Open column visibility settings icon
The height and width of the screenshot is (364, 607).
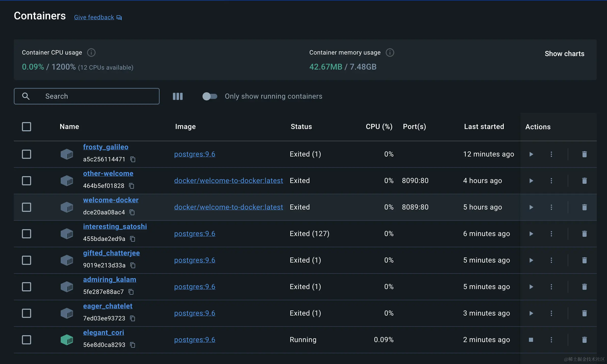click(x=178, y=96)
